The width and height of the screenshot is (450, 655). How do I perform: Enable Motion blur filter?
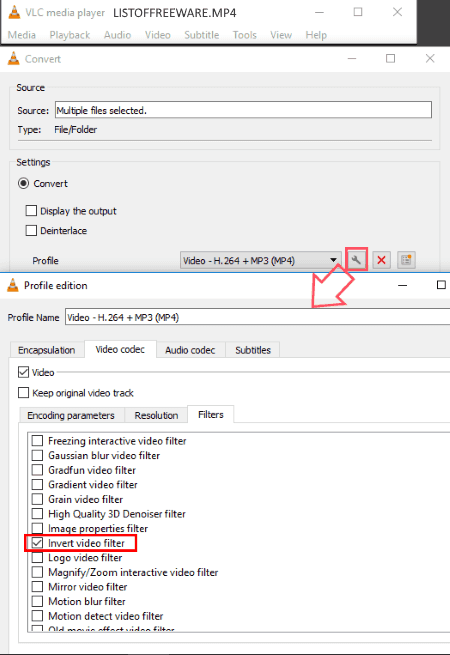point(38,601)
